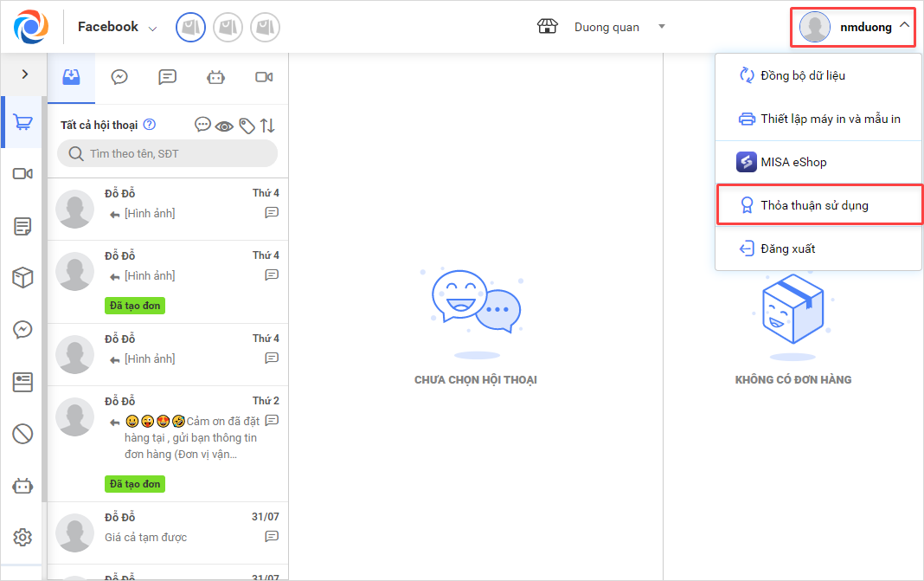Switch to the chatbot tab icon
This screenshot has height=581, width=924.
tap(215, 77)
